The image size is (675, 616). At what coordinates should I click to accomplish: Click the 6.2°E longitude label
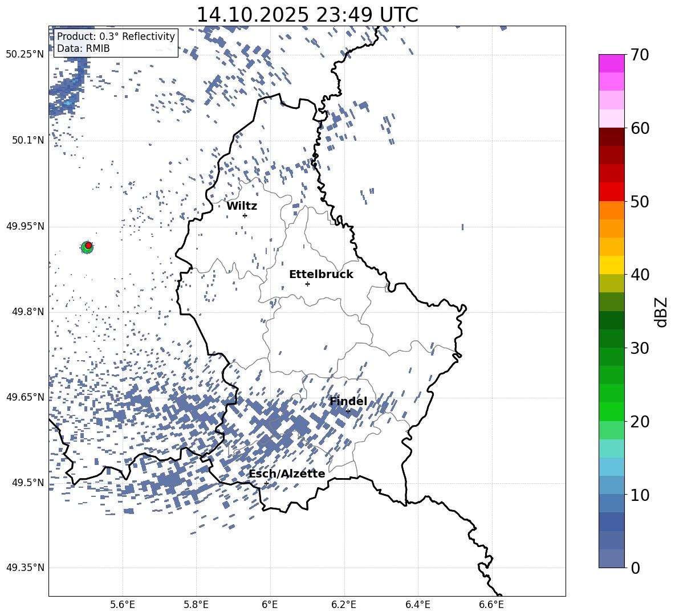pos(344,605)
